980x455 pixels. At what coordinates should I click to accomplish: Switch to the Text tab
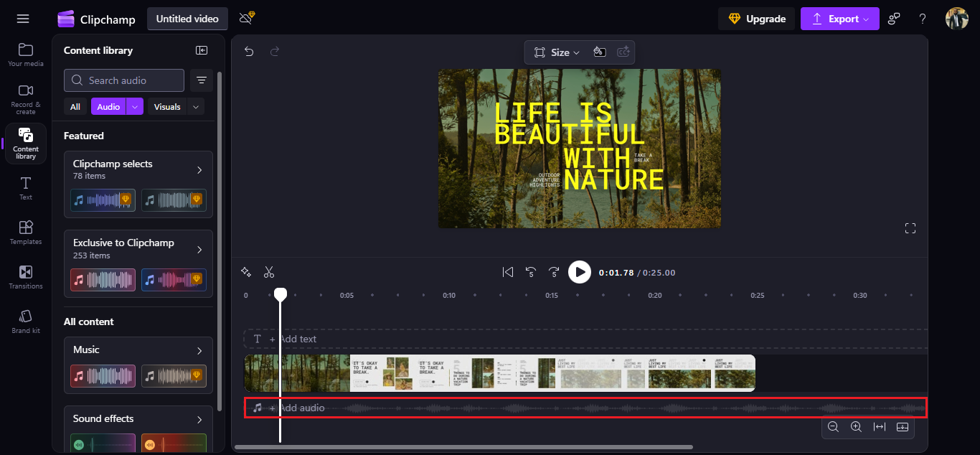26,188
